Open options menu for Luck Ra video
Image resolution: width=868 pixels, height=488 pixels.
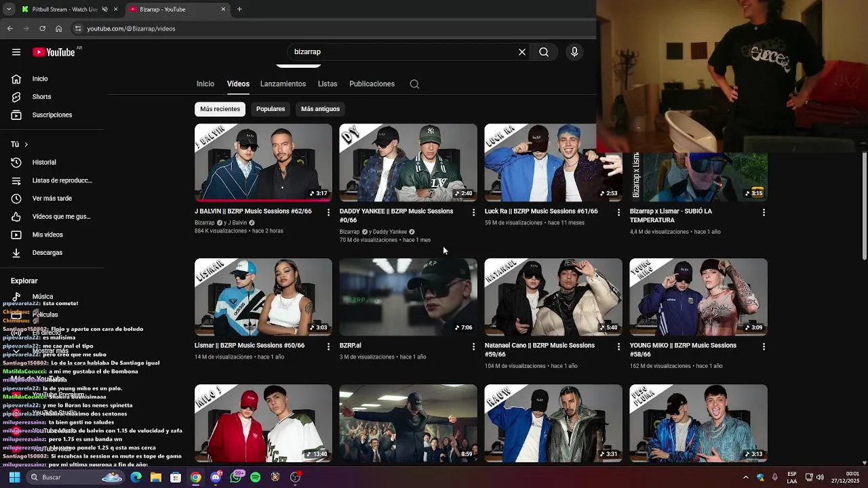pyautogui.click(x=618, y=212)
